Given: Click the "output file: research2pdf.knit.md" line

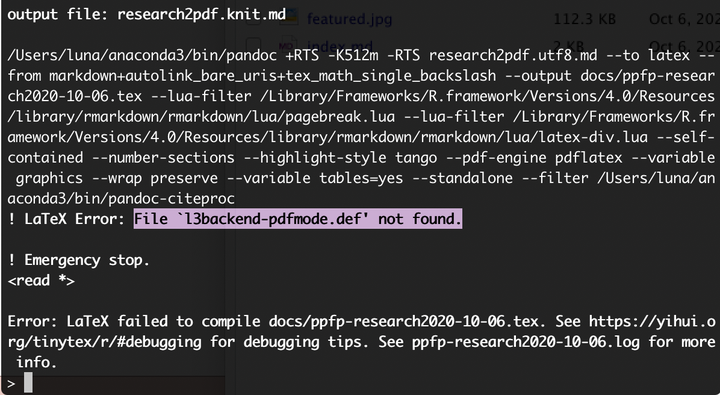Looking at the screenshot, I should click(x=146, y=14).
